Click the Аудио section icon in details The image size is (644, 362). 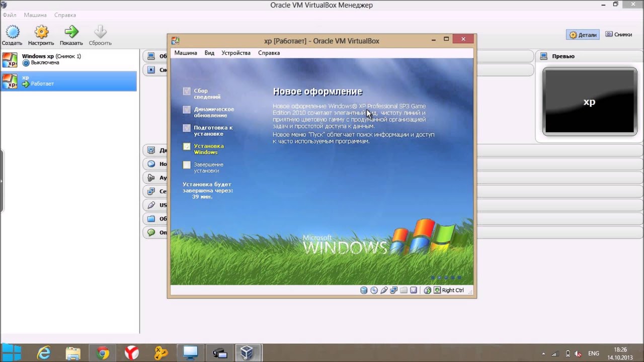151,177
